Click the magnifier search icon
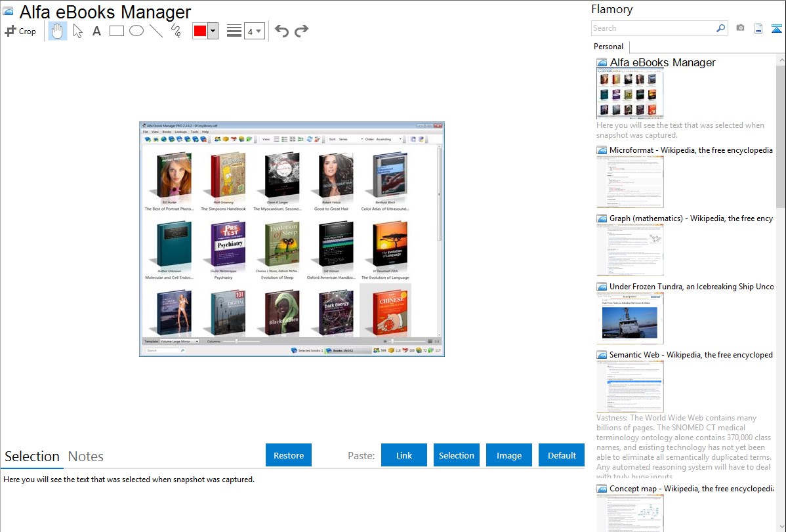The image size is (786, 532). tap(721, 28)
